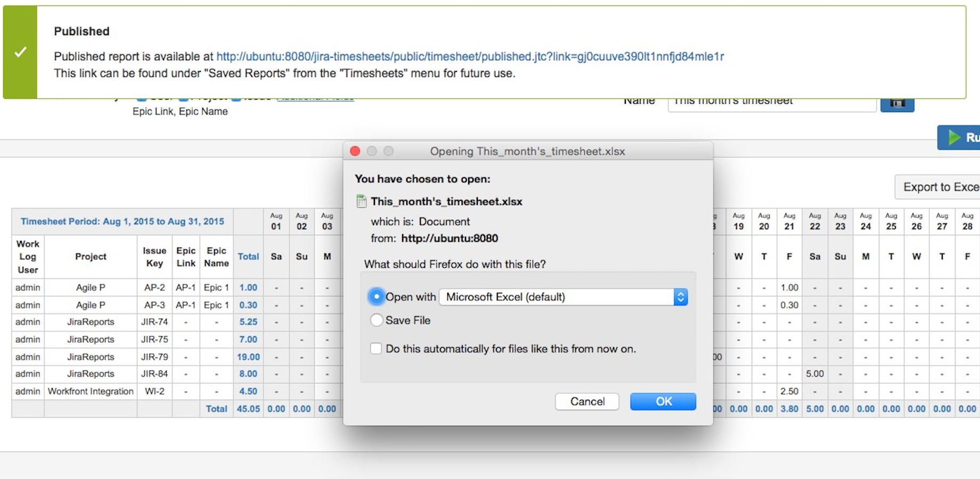
Task: Click the Timesheet Period header text
Action: point(123,221)
